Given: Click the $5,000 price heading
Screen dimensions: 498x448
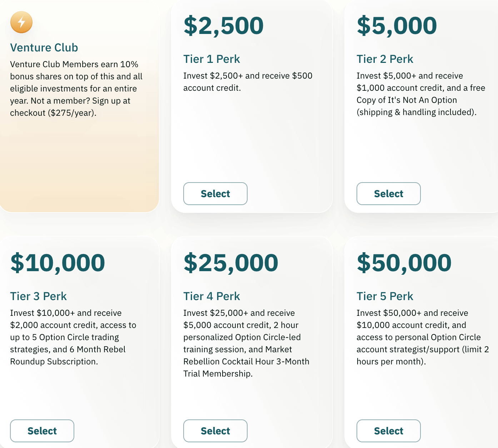Looking at the screenshot, I should 397,26.
